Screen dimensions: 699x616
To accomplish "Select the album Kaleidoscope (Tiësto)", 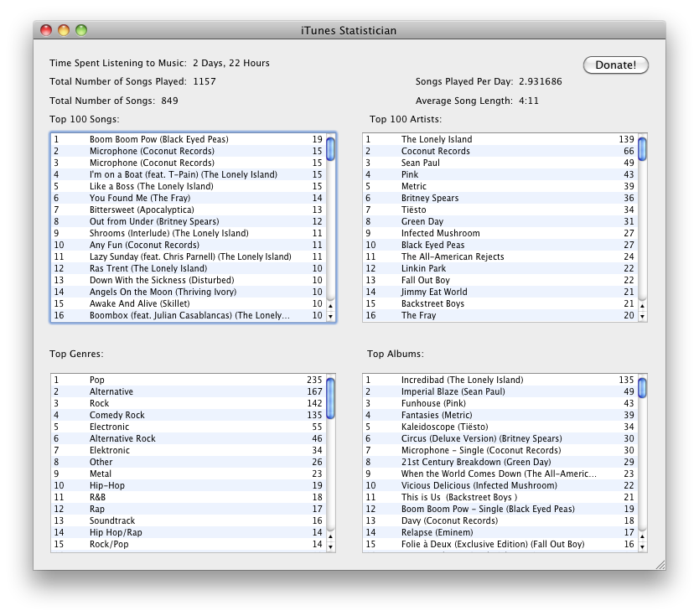I will click(x=500, y=427).
